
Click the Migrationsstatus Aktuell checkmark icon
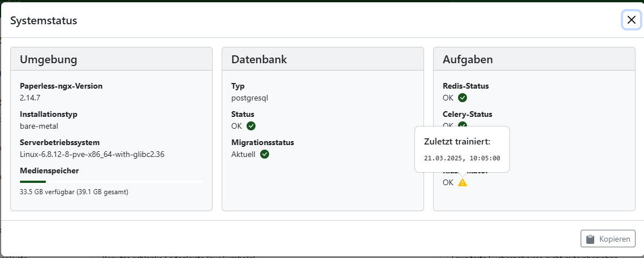pos(265,154)
